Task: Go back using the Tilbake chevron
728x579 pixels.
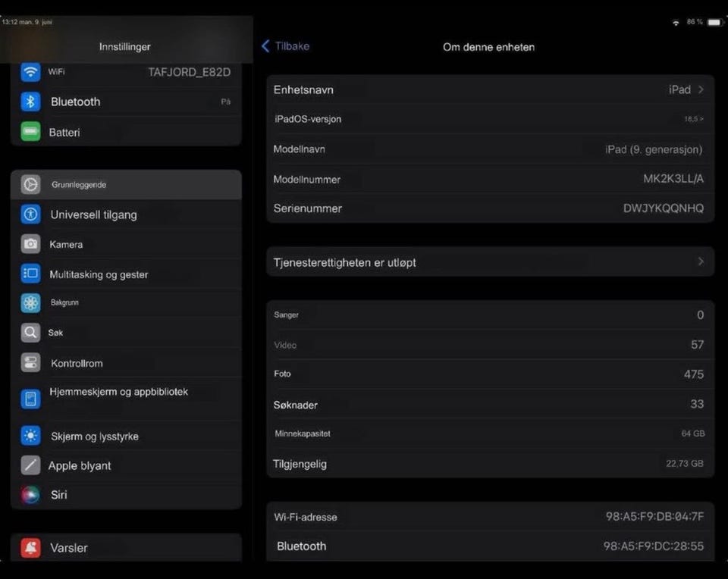Action: [265, 46]
